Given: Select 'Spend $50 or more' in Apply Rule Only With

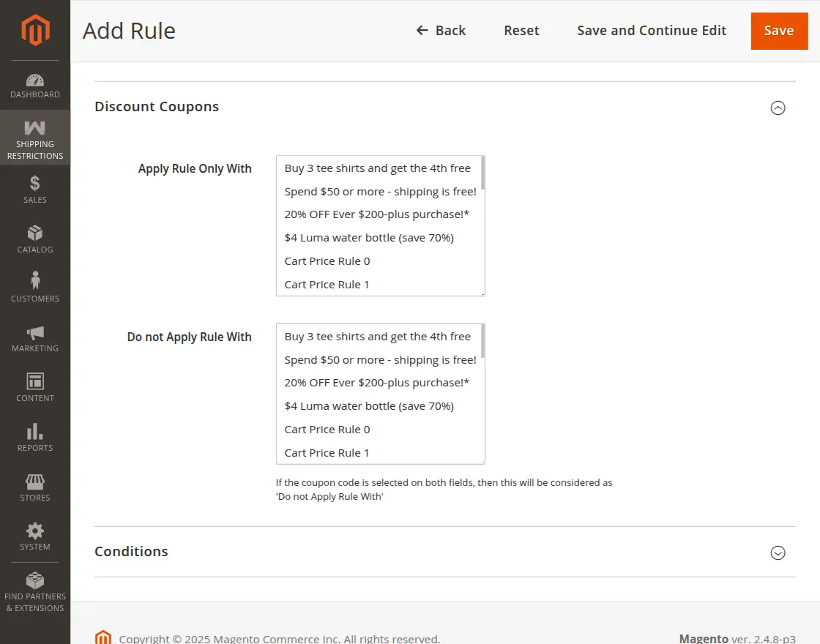Looking at the screenshot, I should tap(379, 191).
